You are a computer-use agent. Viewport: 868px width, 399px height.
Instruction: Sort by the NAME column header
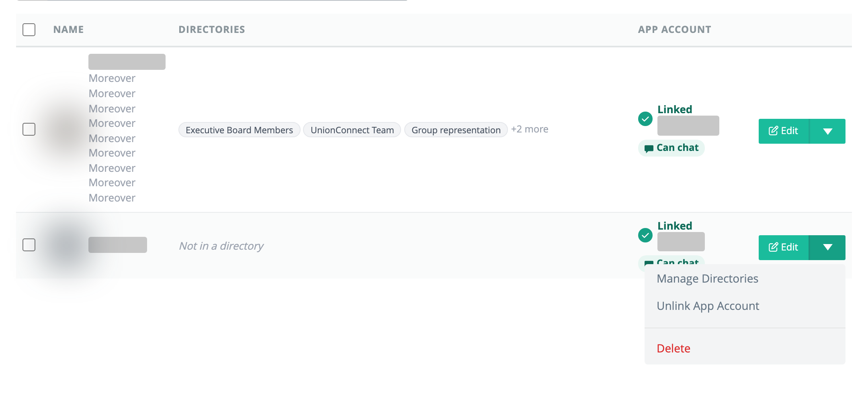69,30
